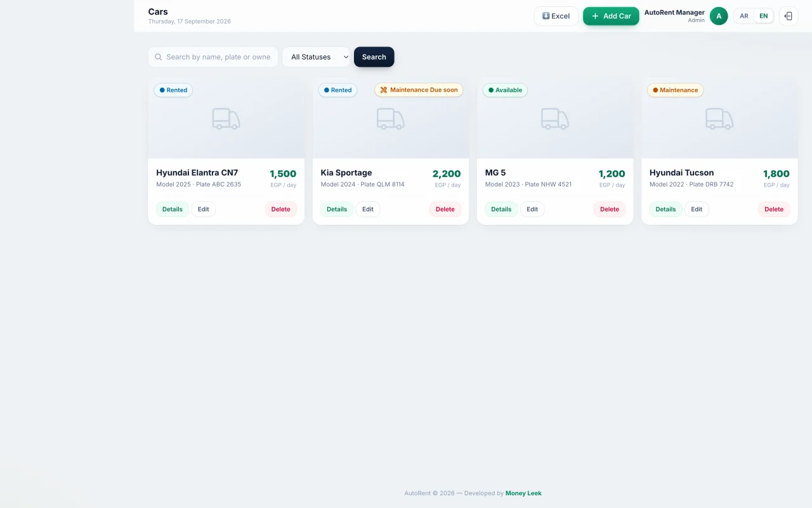Click the Hyundai Tucson title

(x=681, y=173)
